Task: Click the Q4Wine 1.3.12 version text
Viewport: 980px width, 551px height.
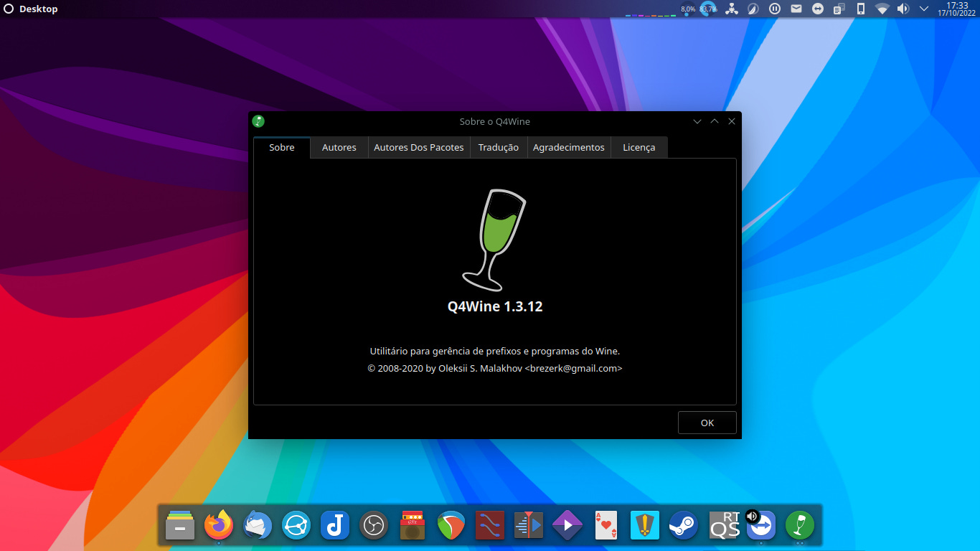Action: 495,306
